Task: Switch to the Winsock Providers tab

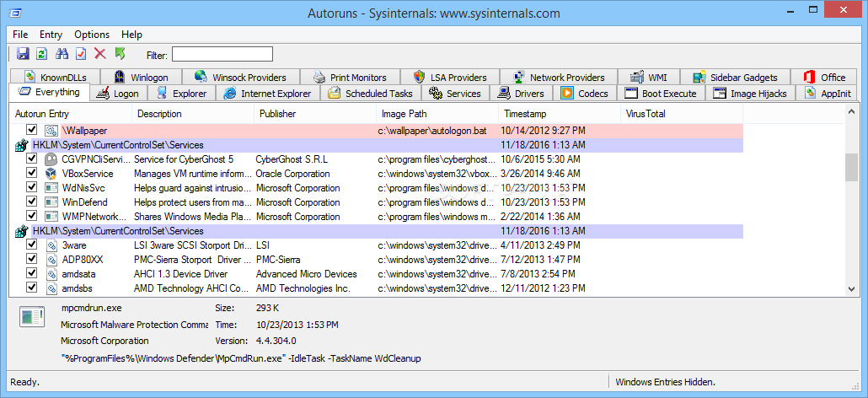Action: (241, 78)
